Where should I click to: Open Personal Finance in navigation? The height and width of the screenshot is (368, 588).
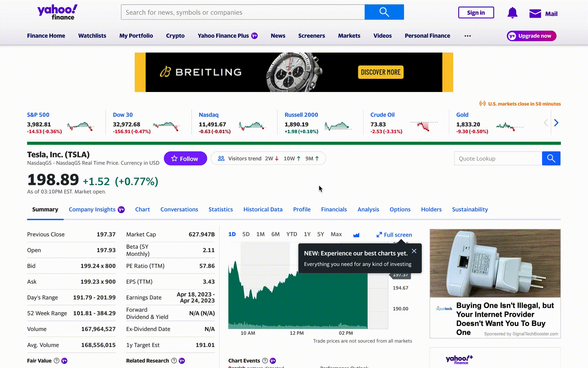(427, 36)
